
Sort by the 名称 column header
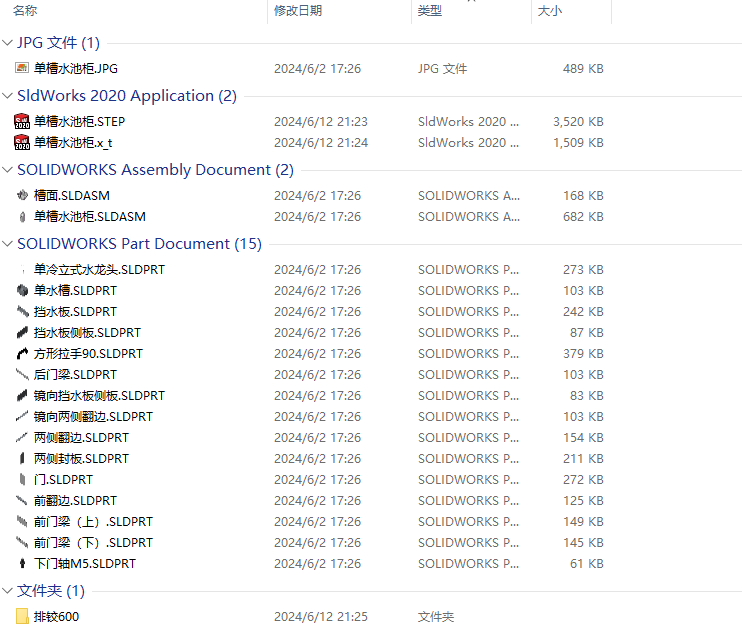pos(25,10)
